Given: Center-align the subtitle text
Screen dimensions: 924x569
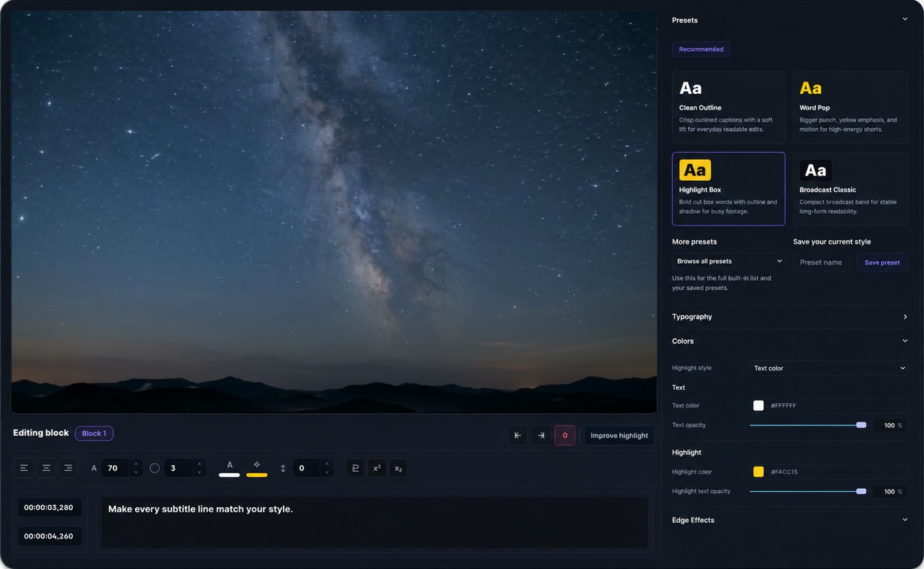Looking at the screenshot, I should coord(46,468).
